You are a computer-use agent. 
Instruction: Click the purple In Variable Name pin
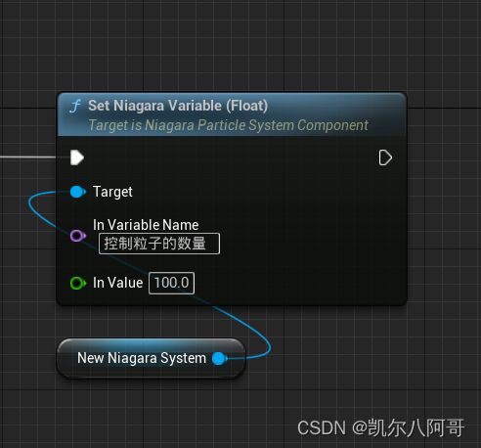pos(78,236)
